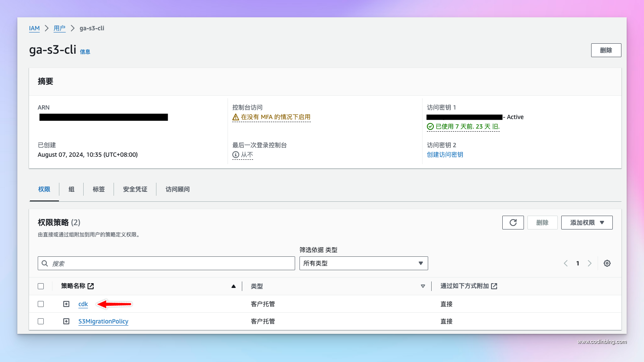Click the info circle icon next to 从不
This screenshot has width=644, height=362.
[x=236, y=155]
